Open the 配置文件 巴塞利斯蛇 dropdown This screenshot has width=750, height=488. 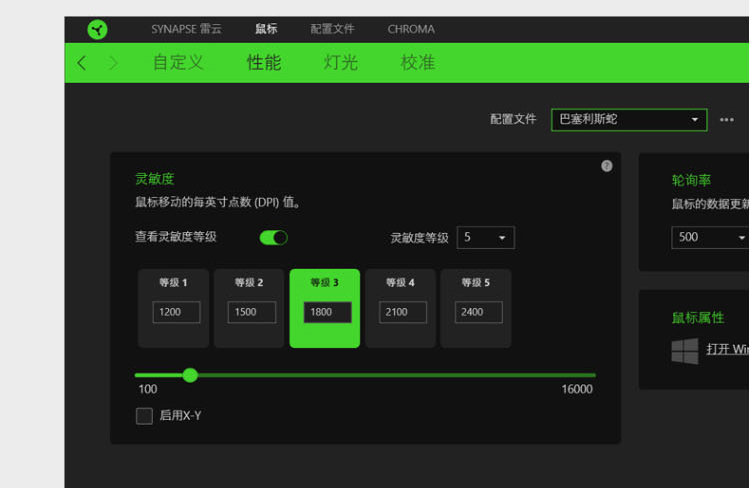click(629, 120)
